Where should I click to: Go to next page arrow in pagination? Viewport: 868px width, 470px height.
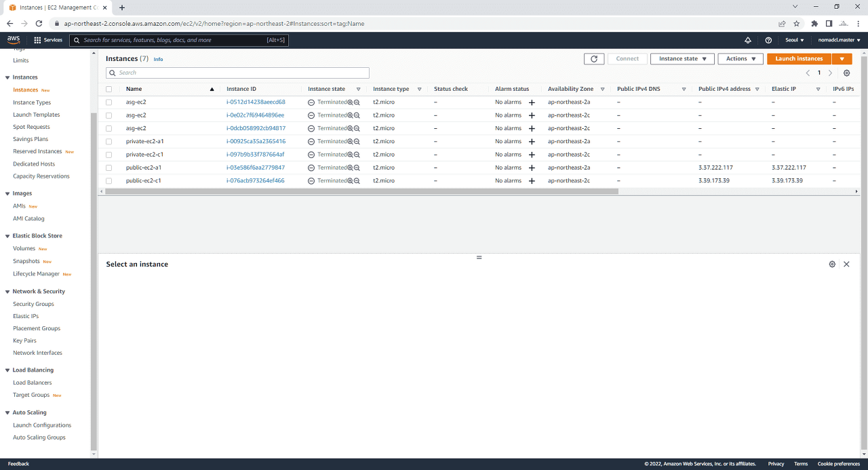coord(830,73)
